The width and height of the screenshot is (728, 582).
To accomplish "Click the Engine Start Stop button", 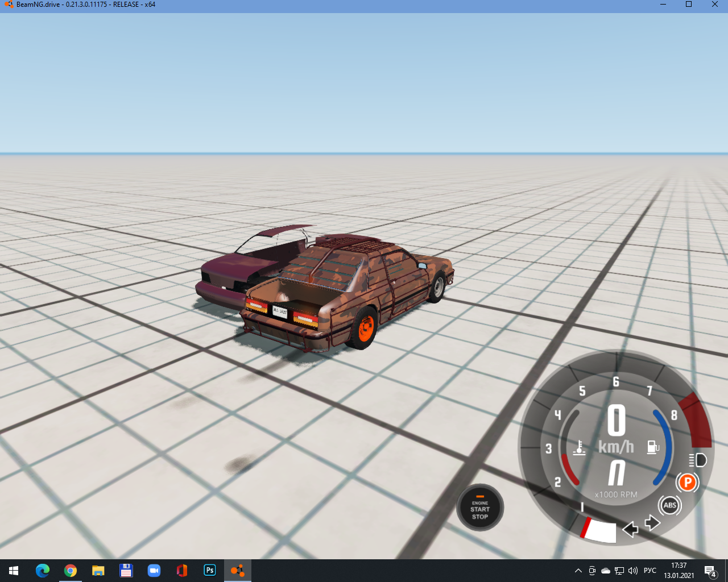I will (480, 508).
